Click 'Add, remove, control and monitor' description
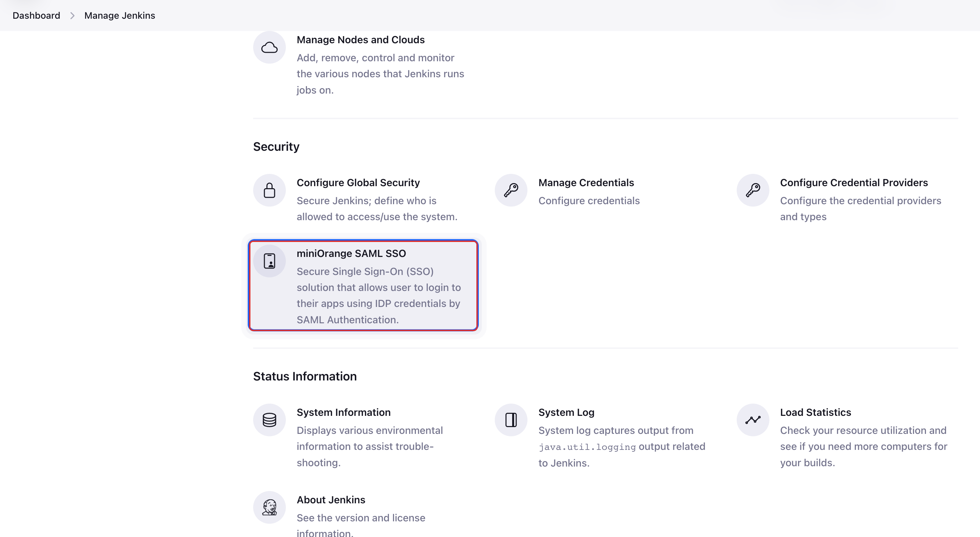This screenshot has width=980, height=537. (375, 58)
